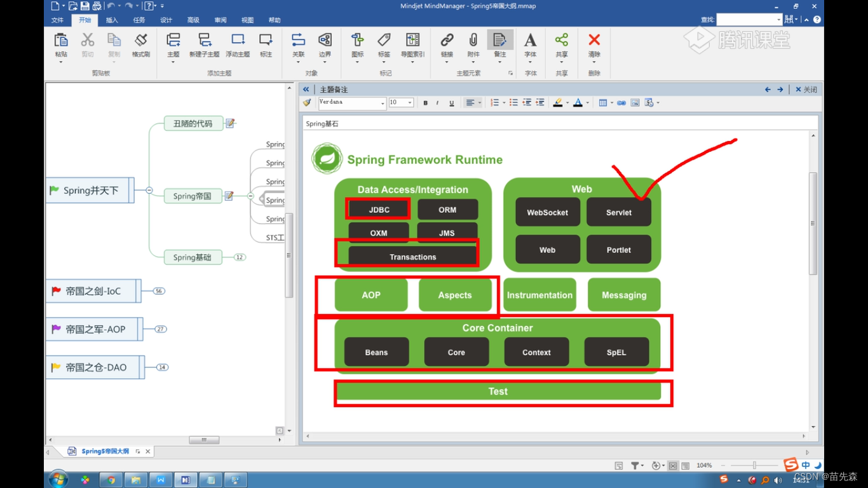Select the Spring5帝国大纲 document tab
This screenshot has height=488, width=868.
tap(105, 451)
